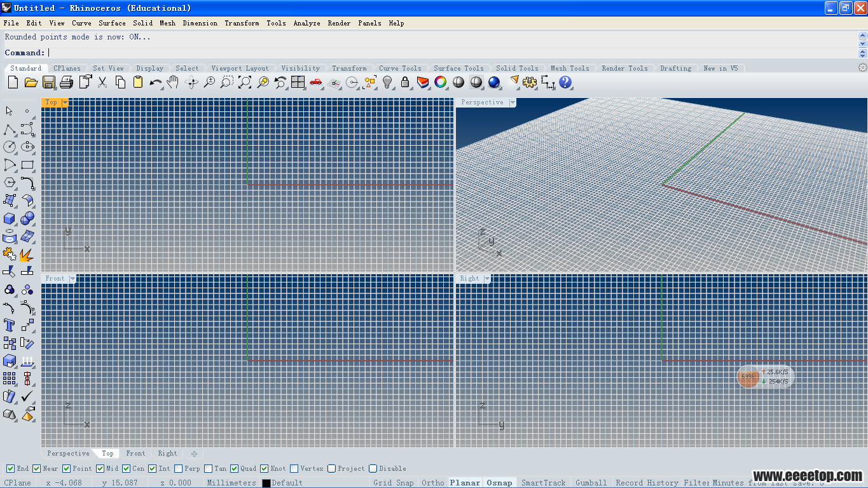Click the Zoom Window icon

pyautogui.click(x=227, y=82)
